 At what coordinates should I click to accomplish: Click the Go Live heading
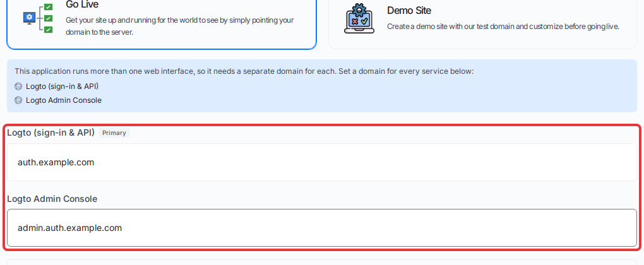pyautogui.click(x=82, y=4)
